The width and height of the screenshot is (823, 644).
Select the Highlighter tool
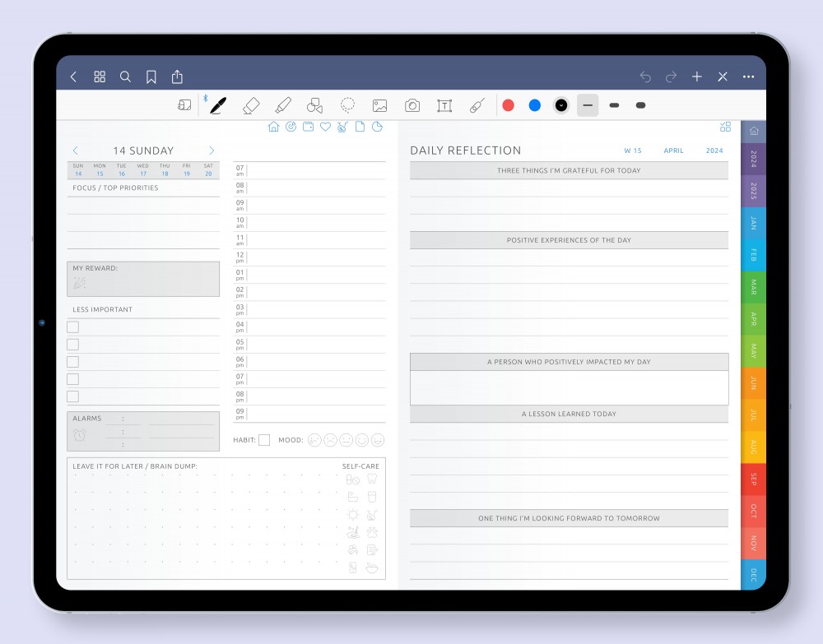283,105
